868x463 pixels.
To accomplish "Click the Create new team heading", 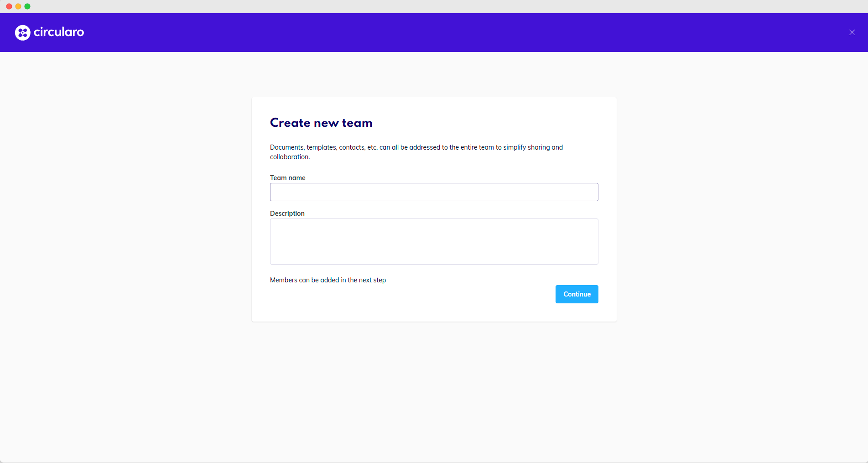I will 321,122.
